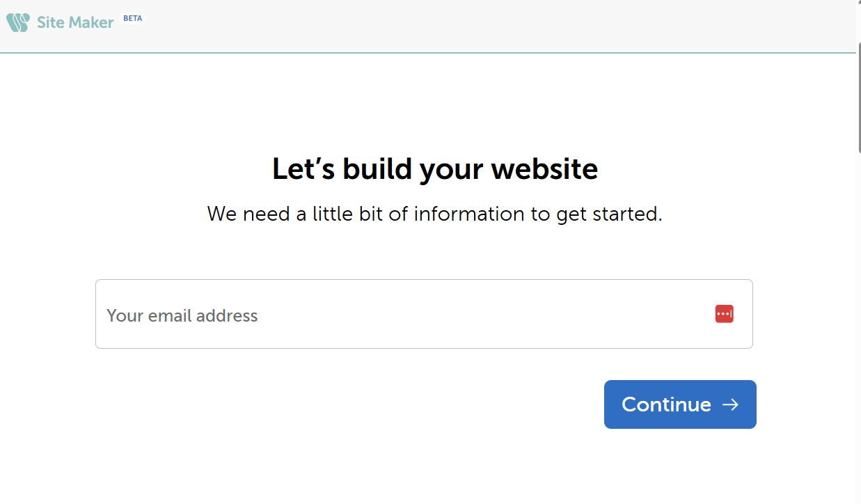Screen dimensions: 861x504
Task: Click blank white area left of Continue button
Action: click(x=348, y=404)
